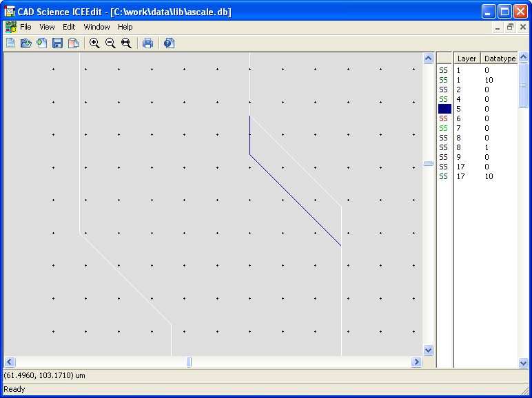Toggle SS swatch for layer 17 datatype 10
This screenshot has height=398, width=532.
pos(444,176)
